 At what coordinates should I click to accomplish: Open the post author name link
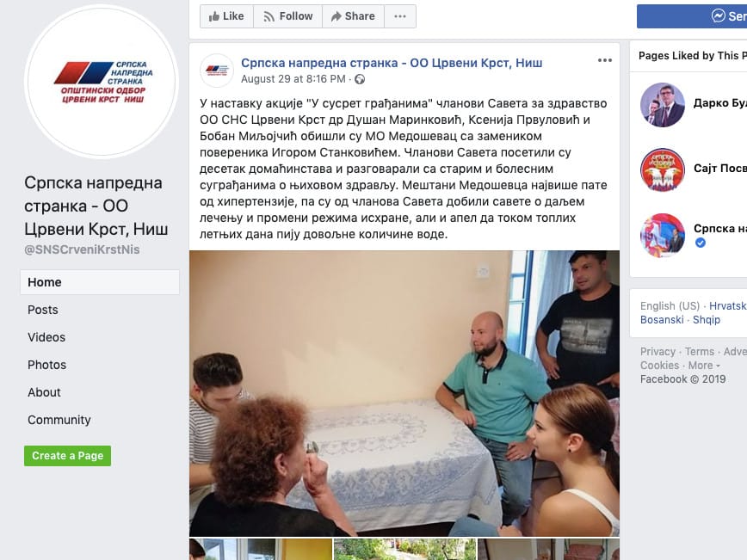coord(392,63)
